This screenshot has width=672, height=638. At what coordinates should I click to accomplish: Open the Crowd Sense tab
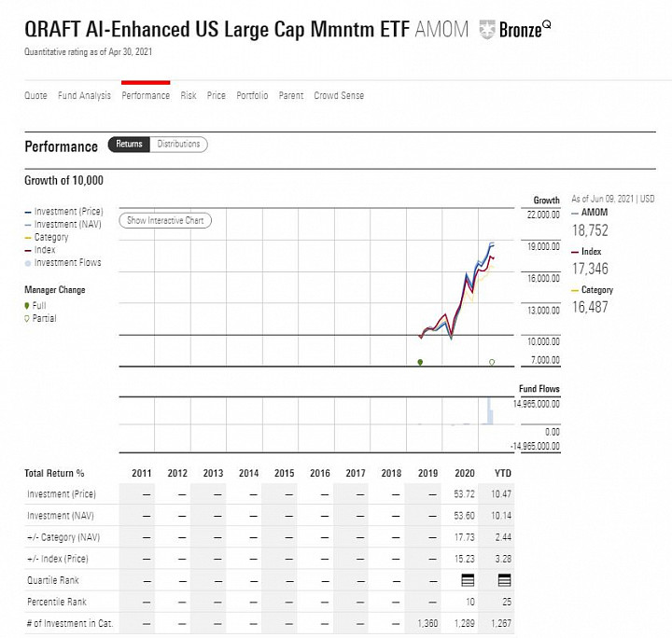coord(339,95)
